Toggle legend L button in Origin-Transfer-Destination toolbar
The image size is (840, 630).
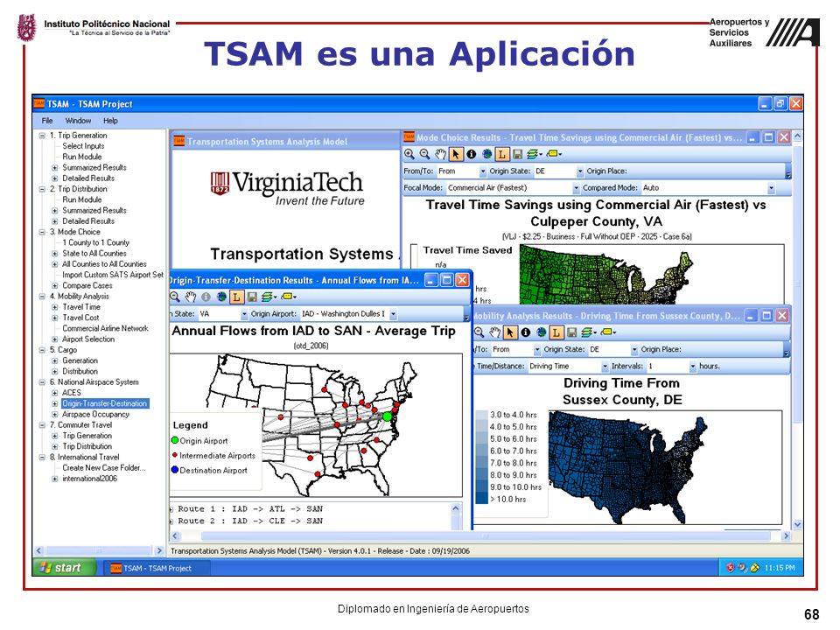pyautogui.click(x=236, y=297)
